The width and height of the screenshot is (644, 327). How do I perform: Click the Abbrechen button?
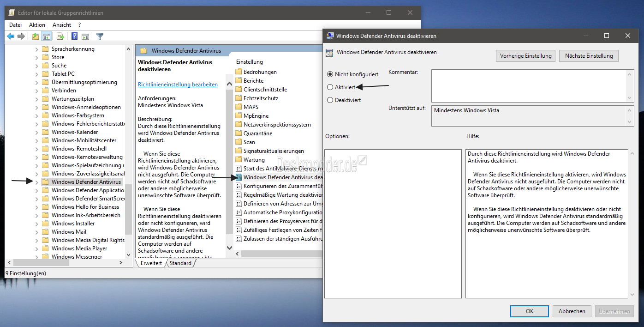pyautogui.click(x=572, y=311)
